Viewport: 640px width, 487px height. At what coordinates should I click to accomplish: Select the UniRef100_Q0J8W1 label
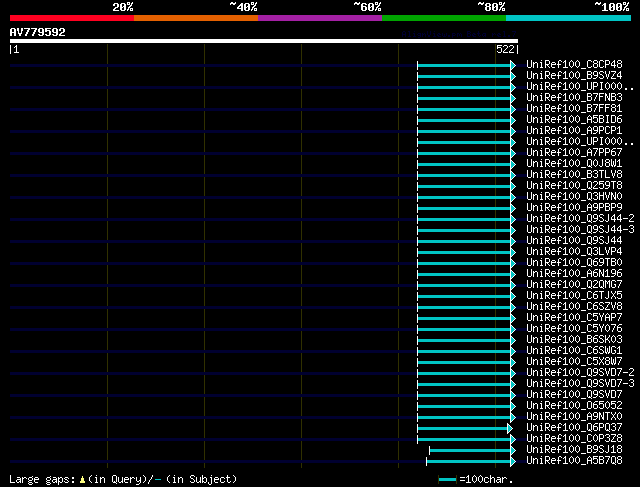pyautogui.click(x=574, y=163)
